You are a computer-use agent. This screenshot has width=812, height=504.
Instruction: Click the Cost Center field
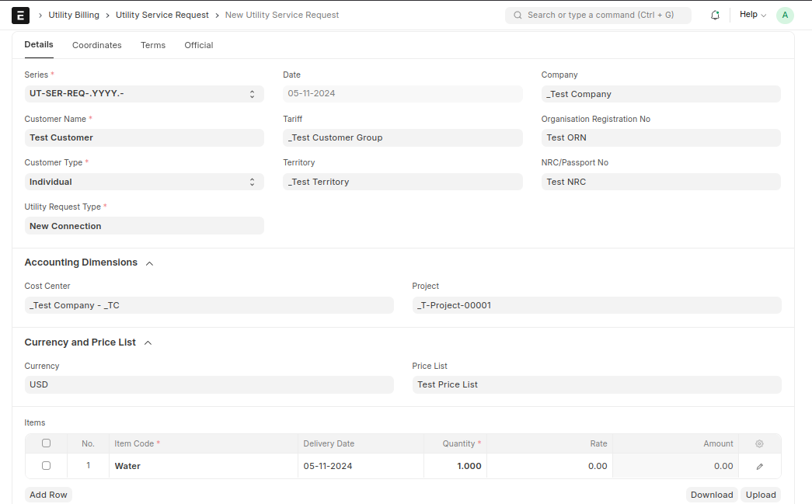pyautogui.click(x=209, y=305)
